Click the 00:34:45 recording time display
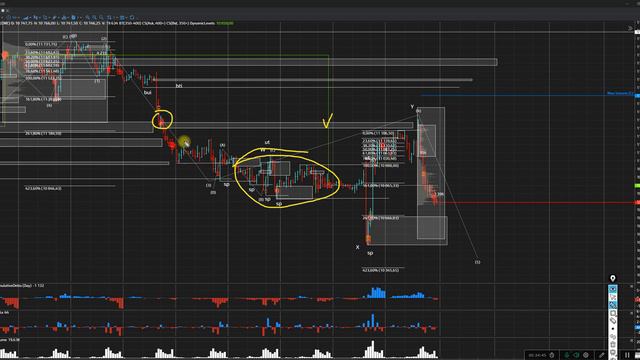640x360 pixels. [537, 355]
